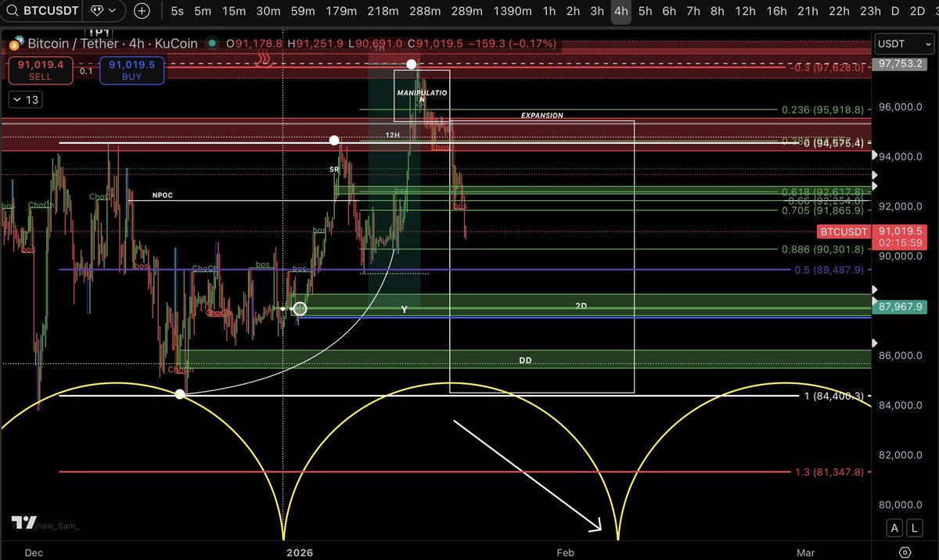This screenshot has width=939, height=560.
Task: Switch chart to 218m interval
Action: (383, 12)
